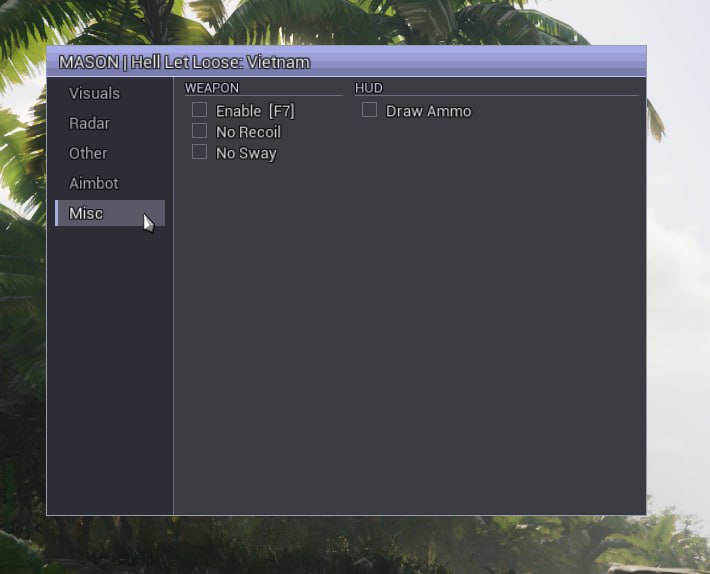Open the Visuals tab
This screenshot has height=574, width=710.
(110, 93)
